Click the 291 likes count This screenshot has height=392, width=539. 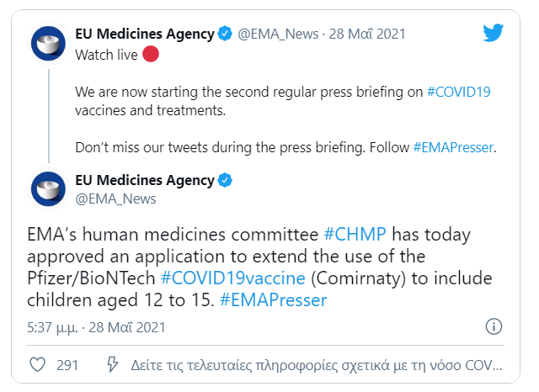[67, 365]
